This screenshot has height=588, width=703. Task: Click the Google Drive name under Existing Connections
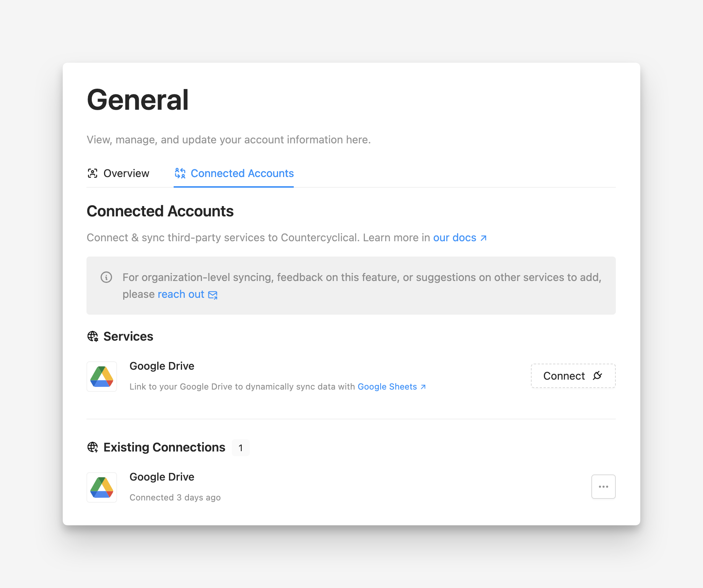(162, 477)
